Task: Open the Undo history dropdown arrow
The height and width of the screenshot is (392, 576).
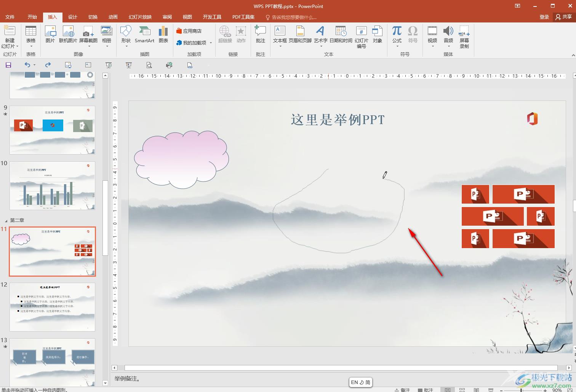Action: [34, 65]
